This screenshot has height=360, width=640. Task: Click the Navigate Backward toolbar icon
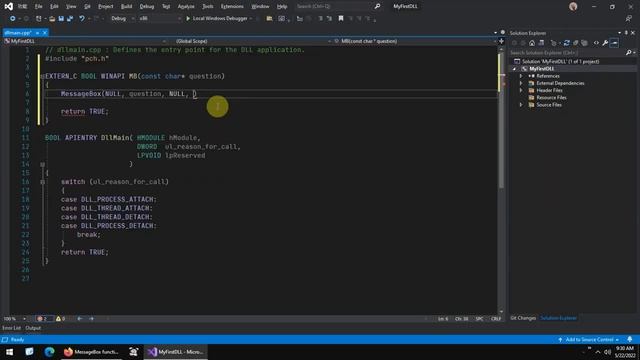(12, 18)
